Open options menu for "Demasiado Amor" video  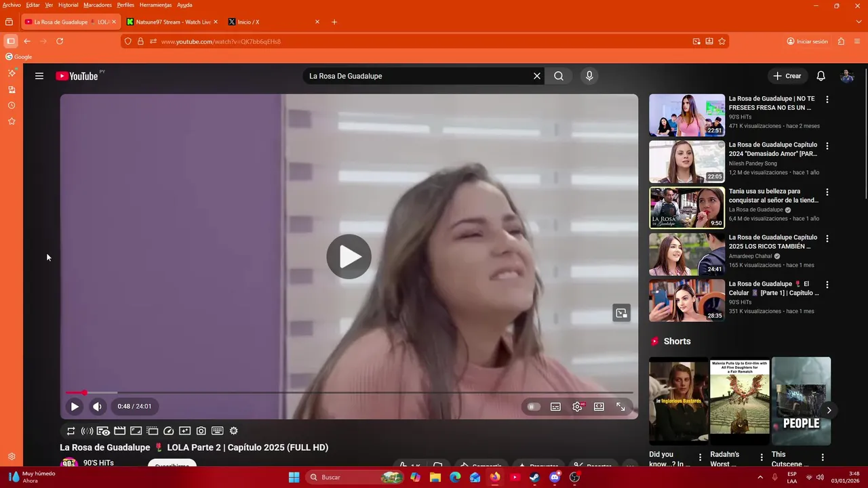pos(827,146)
